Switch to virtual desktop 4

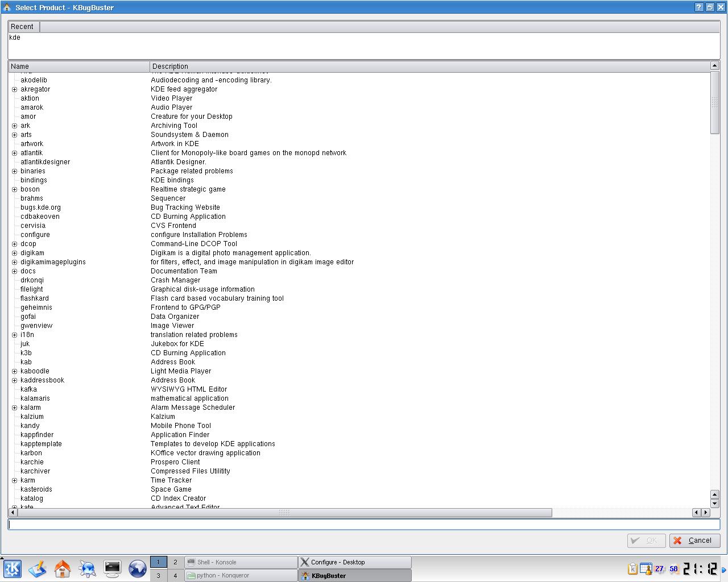point(175,575)
